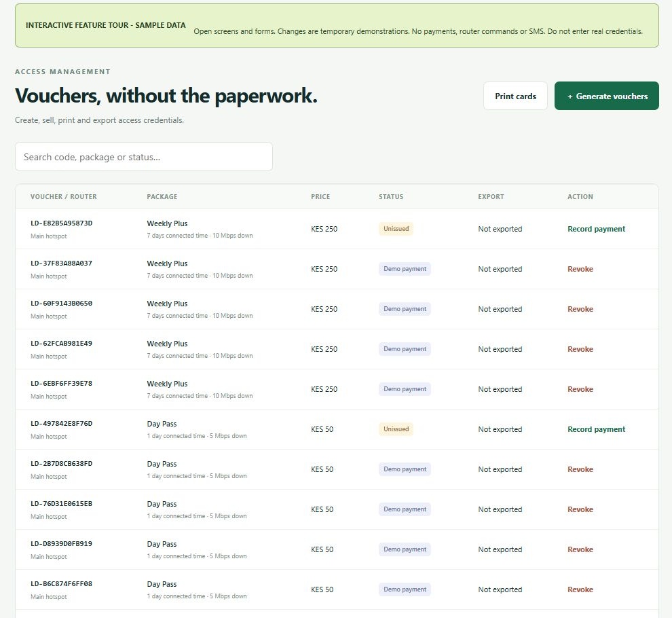Click Main hotspot under LD-62FCAB981E49

(48, 357)
